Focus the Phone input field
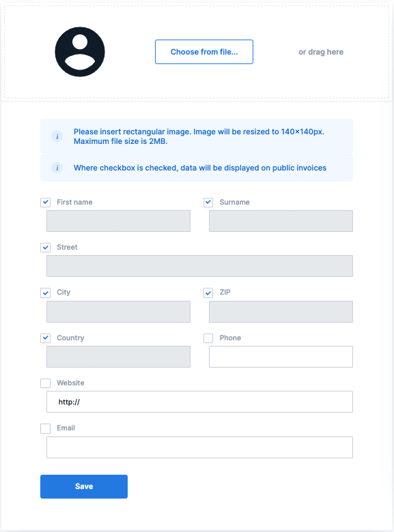Viewport: 394px width, 532px height. 281,357
